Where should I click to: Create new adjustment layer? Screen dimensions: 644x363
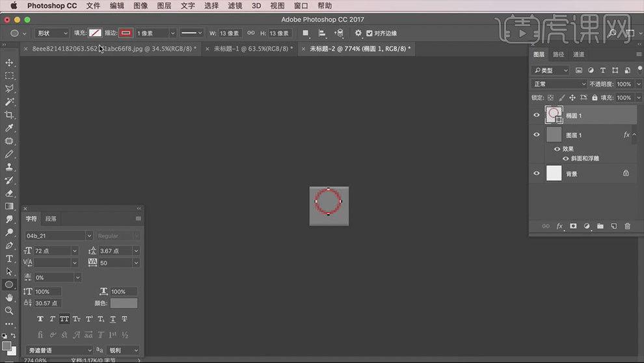pyautogui.click(x=587, y=226)
